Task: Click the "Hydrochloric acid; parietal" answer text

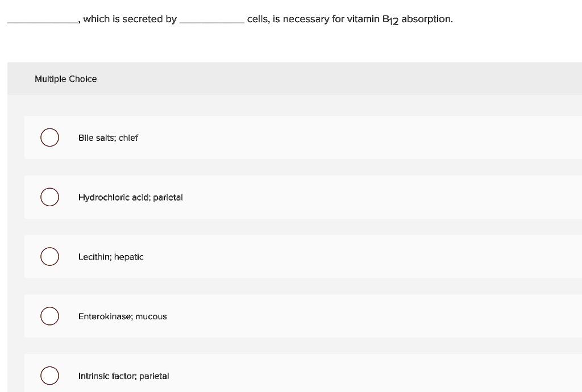Action: click(x=130, y=197)
